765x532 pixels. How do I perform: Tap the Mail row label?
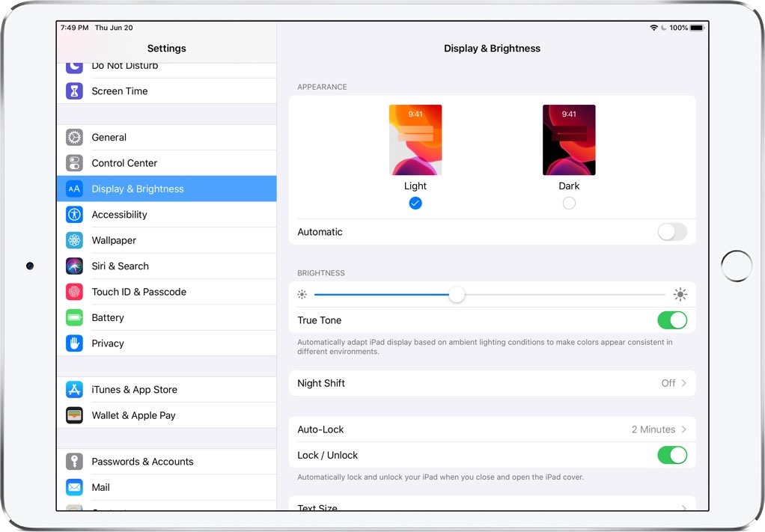tap(100, 487)
